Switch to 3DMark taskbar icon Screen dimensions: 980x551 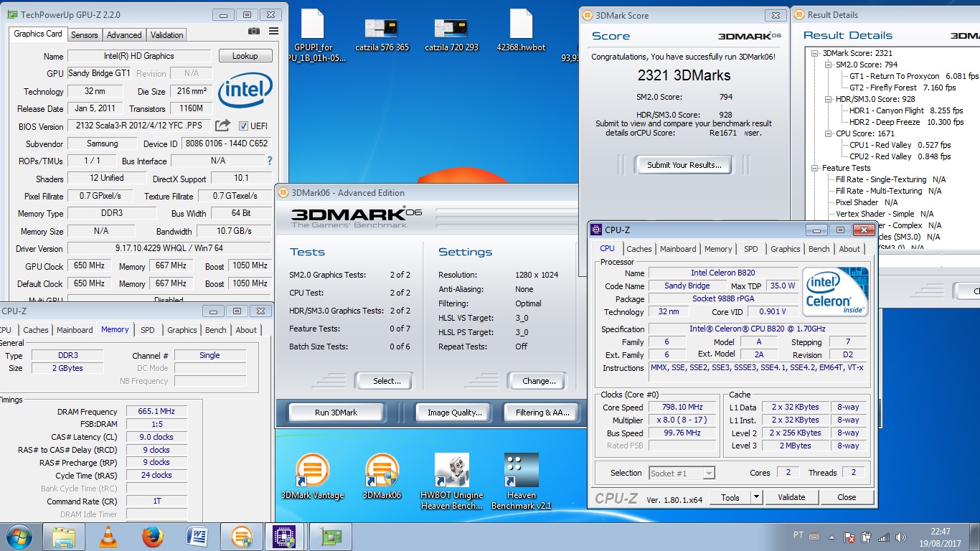point(241,537)
